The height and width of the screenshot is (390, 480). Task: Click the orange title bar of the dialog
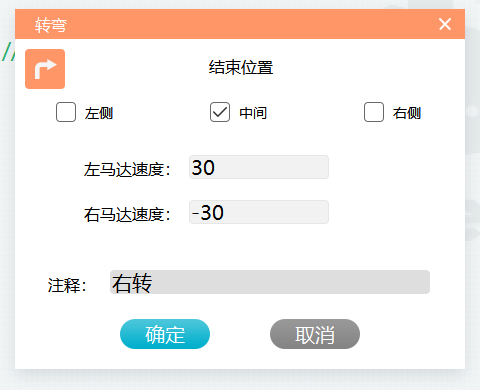click(240, 24)
